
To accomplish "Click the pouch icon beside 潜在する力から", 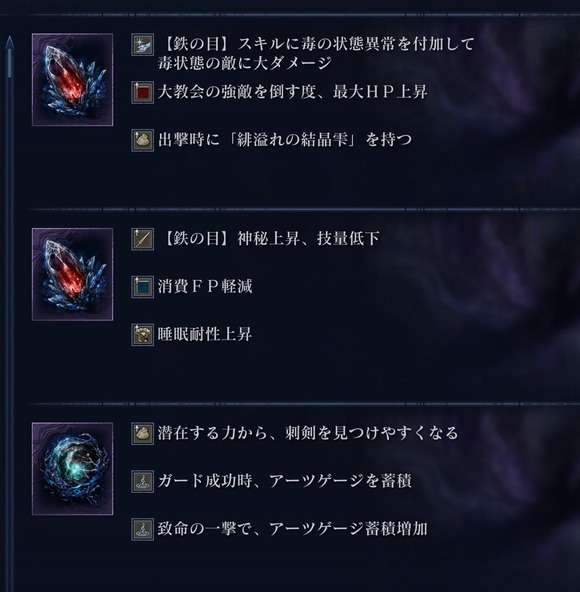I will (142, 433).
